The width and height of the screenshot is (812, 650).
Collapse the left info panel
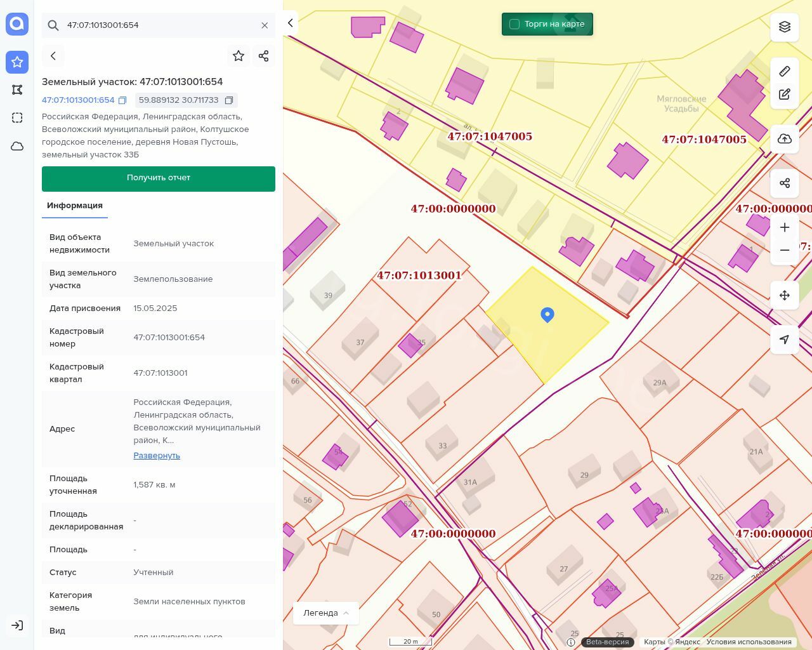click(x=290, y=23)
